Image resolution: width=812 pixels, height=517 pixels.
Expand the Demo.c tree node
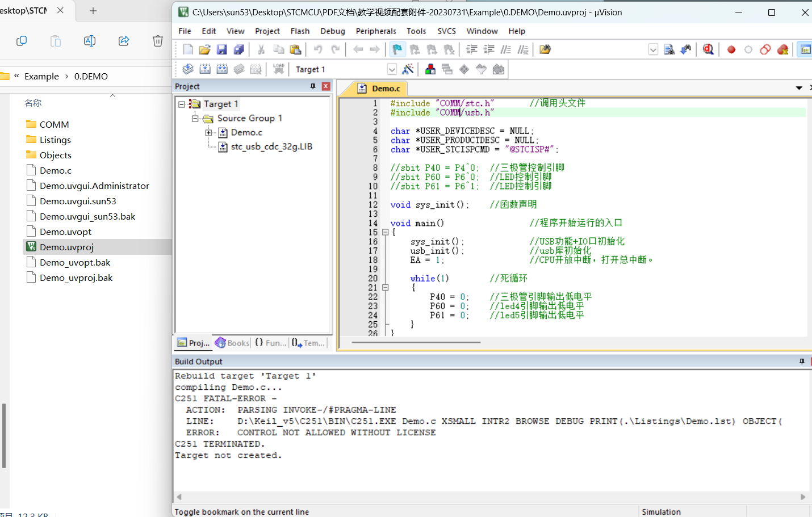[x=208, y=132]
